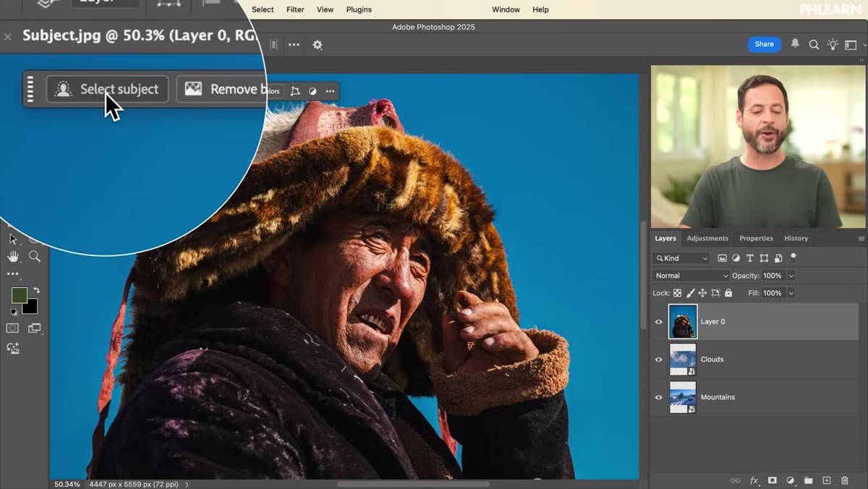Toggle visibility of Mountains layer

(658, 397)
